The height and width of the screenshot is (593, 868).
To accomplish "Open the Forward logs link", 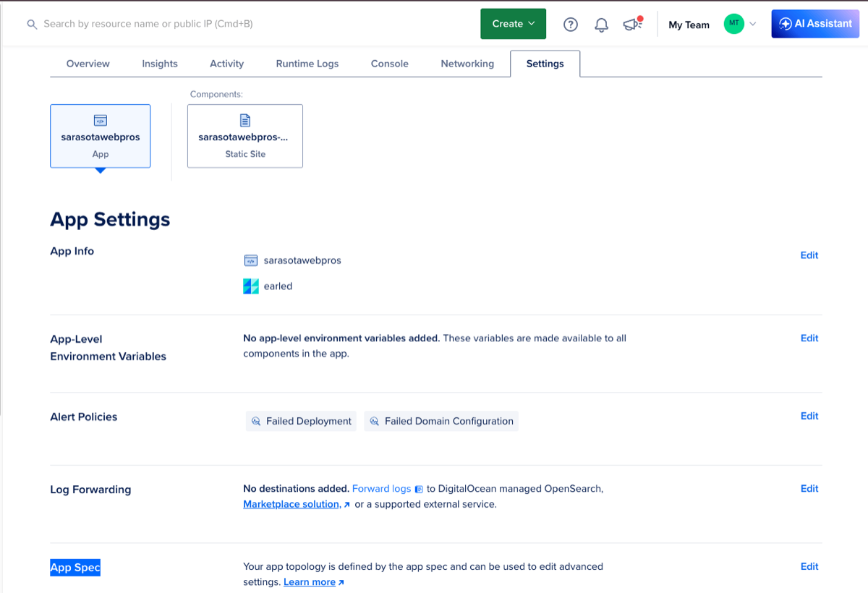I will [x=381, y=489].
